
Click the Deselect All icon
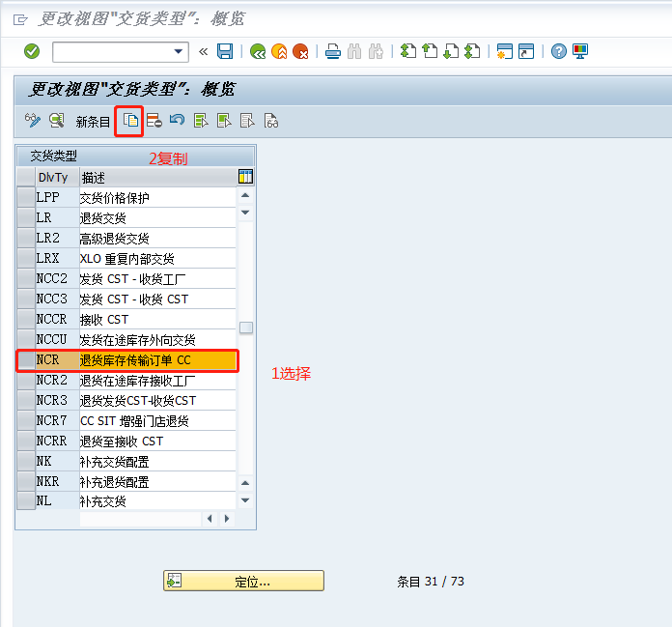[x=247, y=121]
